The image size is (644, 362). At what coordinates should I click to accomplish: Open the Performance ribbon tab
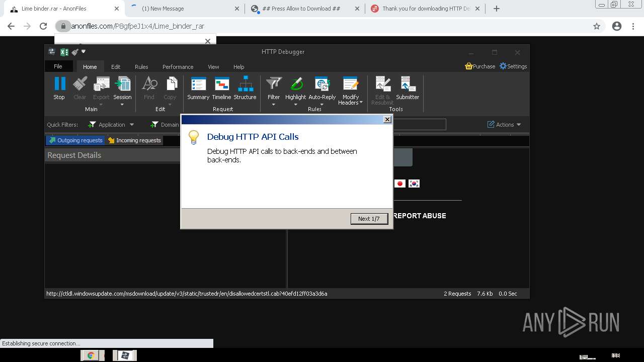coord(178,67)
